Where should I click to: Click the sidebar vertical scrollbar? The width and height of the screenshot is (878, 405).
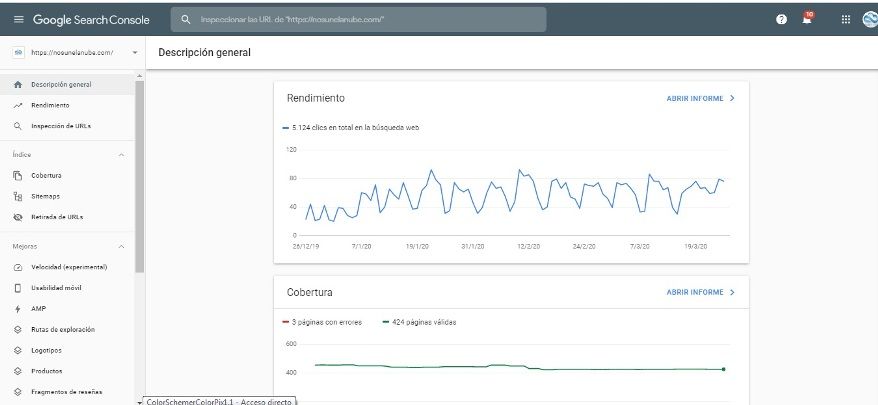click(x=139, y=176)
